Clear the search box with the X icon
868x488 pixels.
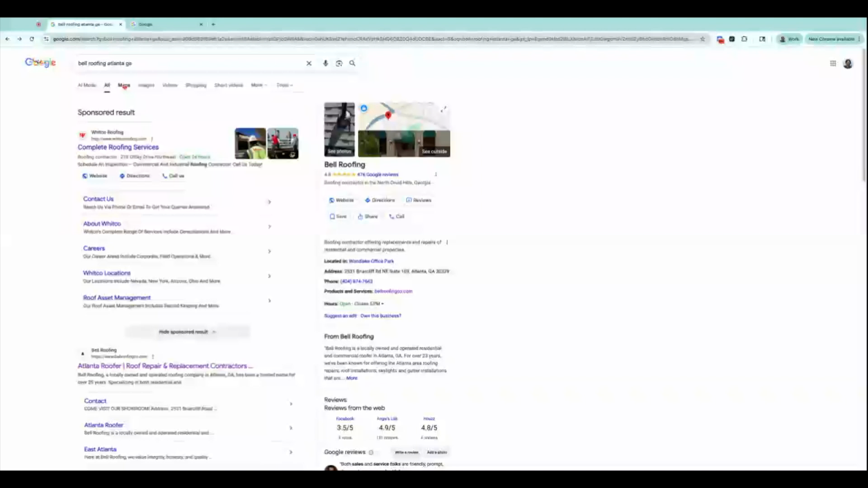pos(309,63)
